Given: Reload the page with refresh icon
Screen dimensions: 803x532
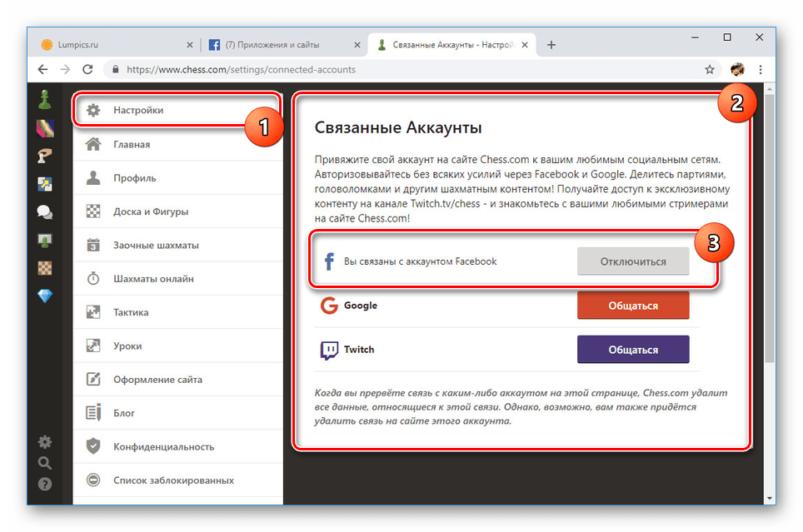Looking at the screenshot, I should coord(87,70).
